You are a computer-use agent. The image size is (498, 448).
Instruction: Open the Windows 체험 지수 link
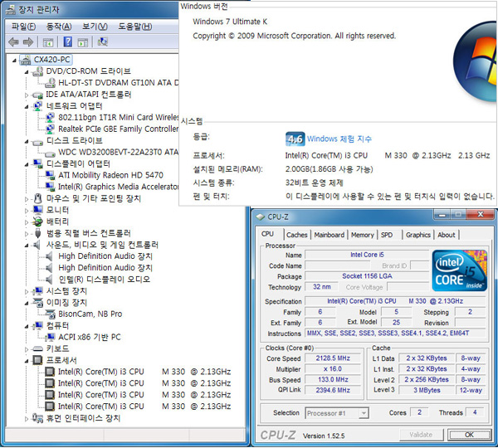pyautogui.click(x=339, y=139)
